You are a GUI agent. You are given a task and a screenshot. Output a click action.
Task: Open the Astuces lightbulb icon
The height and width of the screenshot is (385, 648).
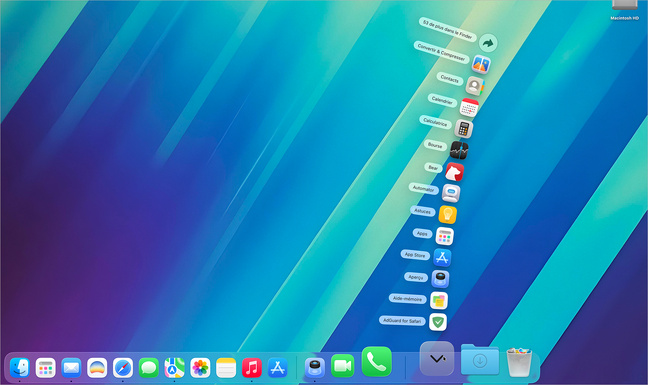(x=448, y=214)
